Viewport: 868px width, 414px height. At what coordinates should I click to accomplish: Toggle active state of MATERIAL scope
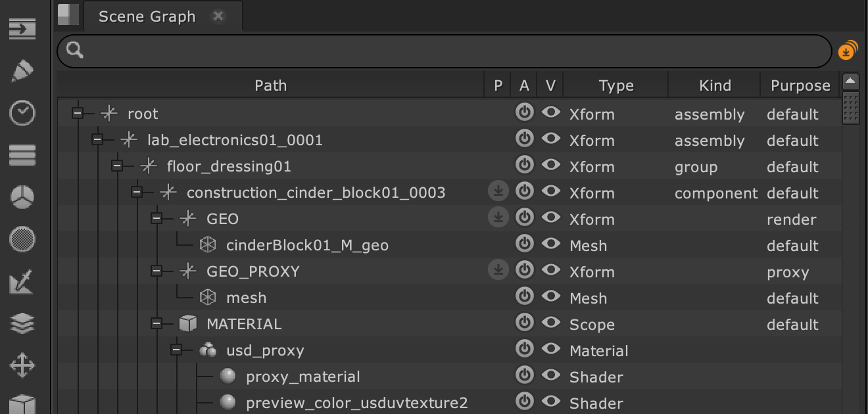(524, 323)
